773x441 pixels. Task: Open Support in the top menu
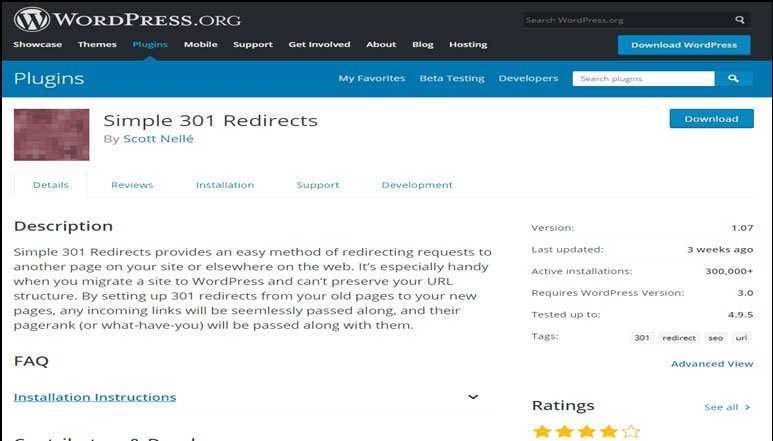pyautogui.click(x=253, y=44)
